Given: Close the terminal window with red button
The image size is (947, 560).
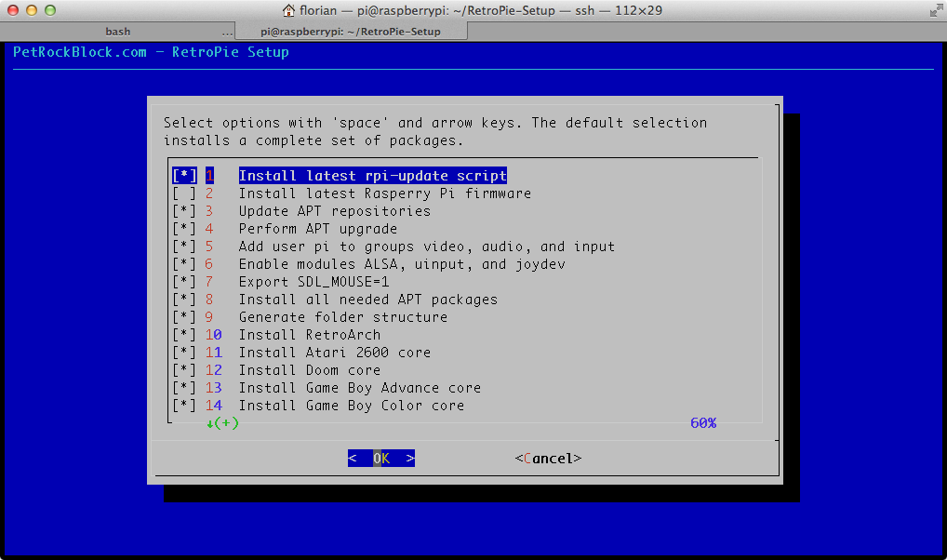Looking at the screenshot, I should 13,10.
